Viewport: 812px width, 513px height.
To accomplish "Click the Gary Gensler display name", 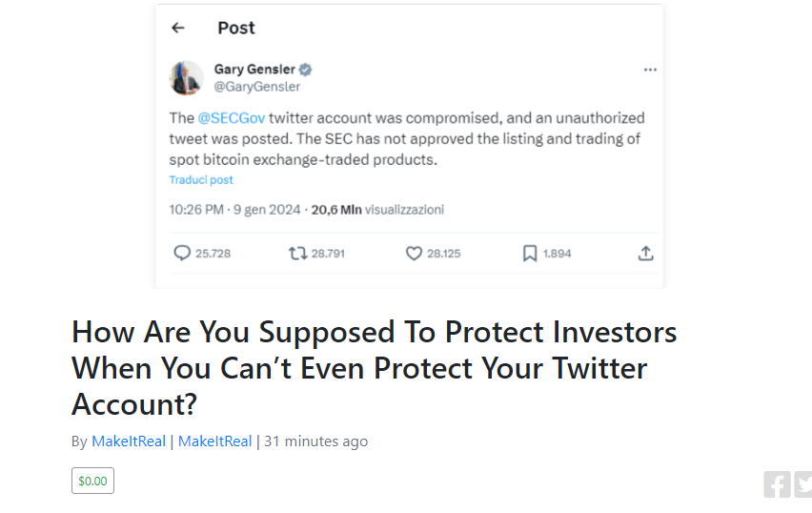I will coord(254,70).
